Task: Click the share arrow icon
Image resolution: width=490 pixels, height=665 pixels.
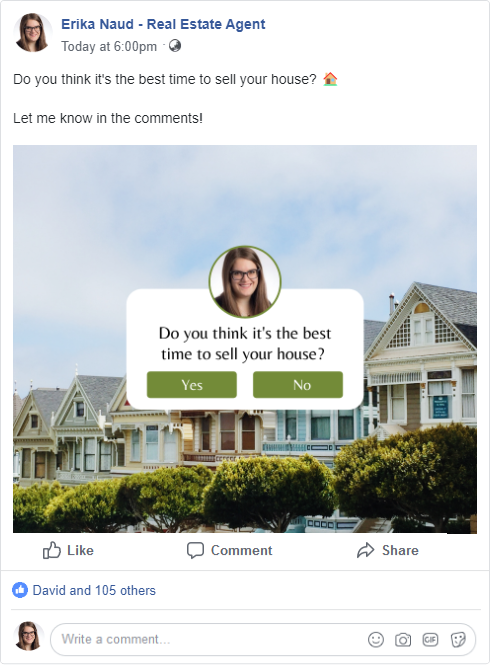Action: tap(365, 550)
